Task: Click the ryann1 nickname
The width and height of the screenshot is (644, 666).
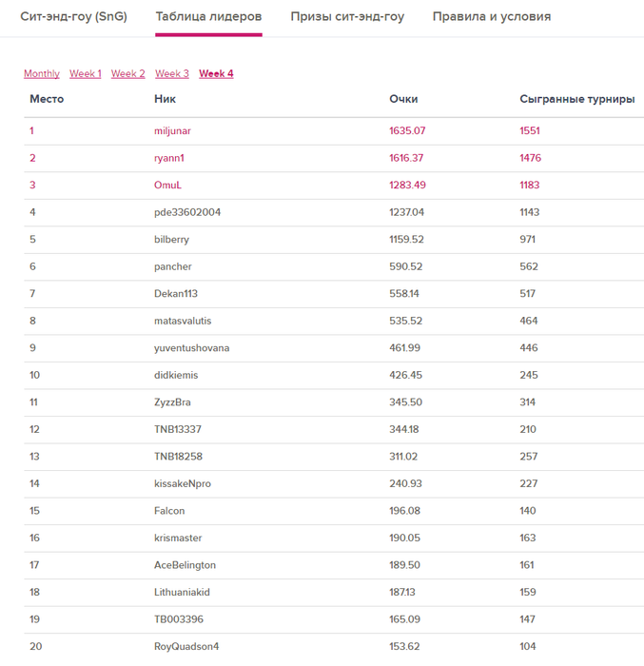Action: [x=169, y=158]
